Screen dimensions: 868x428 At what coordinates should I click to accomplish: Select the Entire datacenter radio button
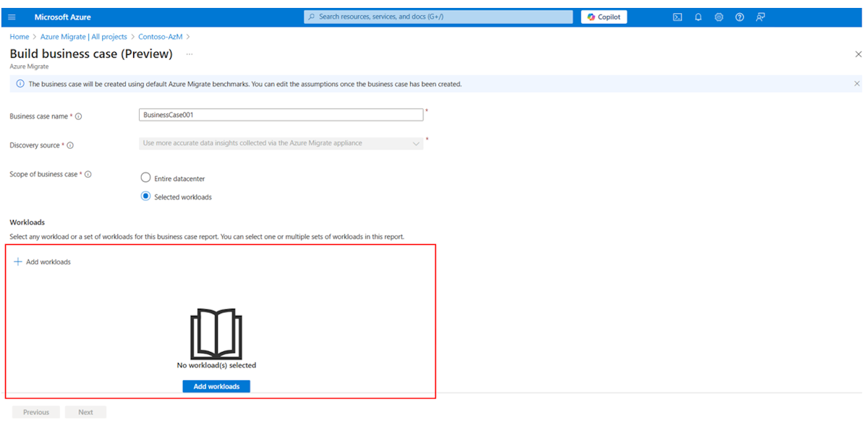click(x=145, y=177)
